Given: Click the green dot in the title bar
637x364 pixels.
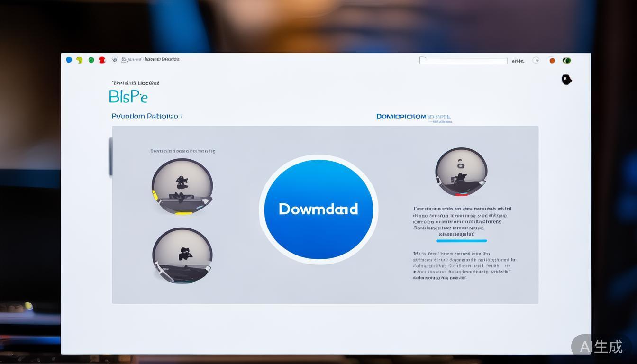Looking at the screenshot, I should [91, 60].
